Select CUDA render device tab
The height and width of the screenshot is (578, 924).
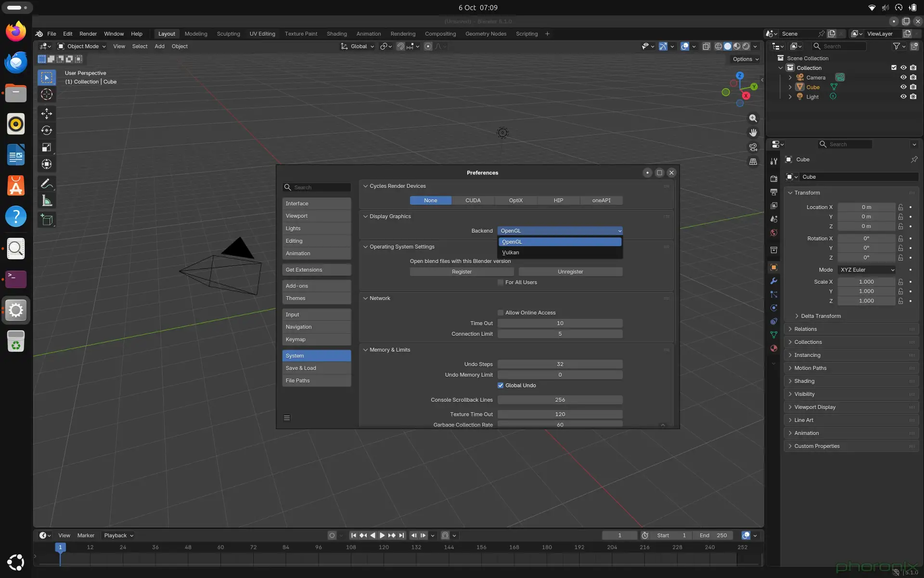pos(473,200)
